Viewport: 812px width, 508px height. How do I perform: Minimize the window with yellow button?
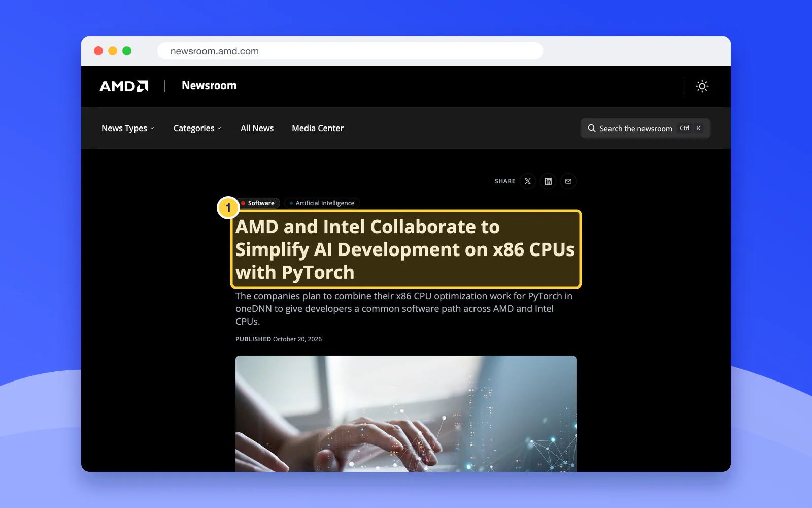point(113,51)
